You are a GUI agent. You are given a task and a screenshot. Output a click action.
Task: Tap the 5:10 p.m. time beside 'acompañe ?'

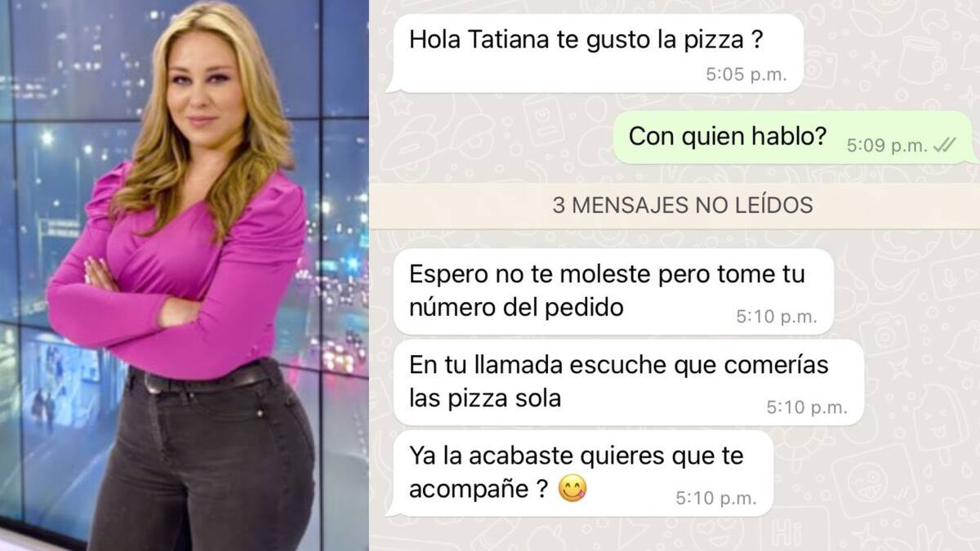[x=716, y=498]
